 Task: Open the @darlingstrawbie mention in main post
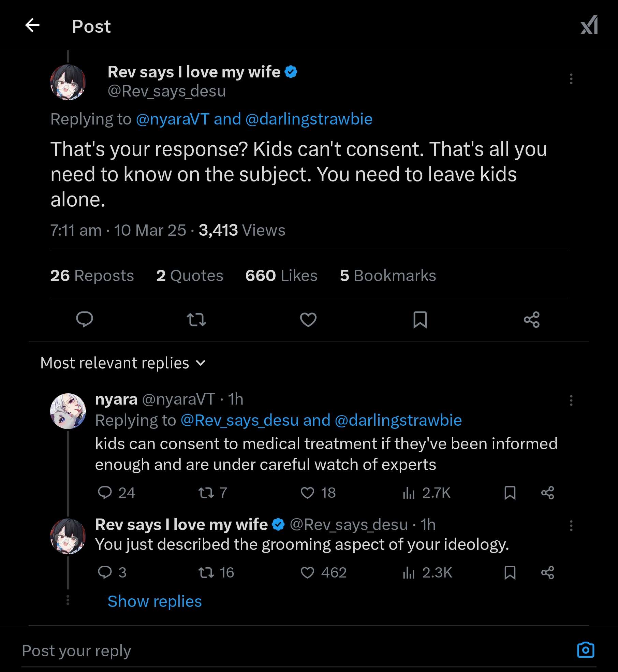coord(309,119)
